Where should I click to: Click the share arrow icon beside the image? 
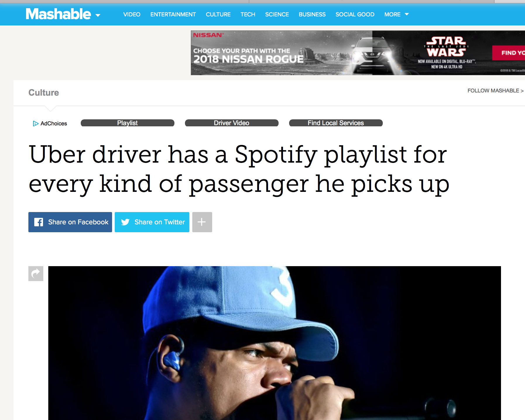point(36,273)
